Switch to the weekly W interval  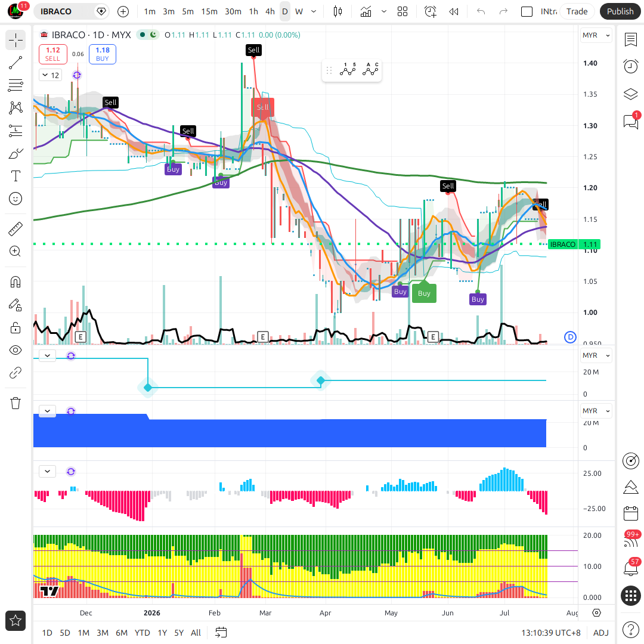[x=299, y=11]
